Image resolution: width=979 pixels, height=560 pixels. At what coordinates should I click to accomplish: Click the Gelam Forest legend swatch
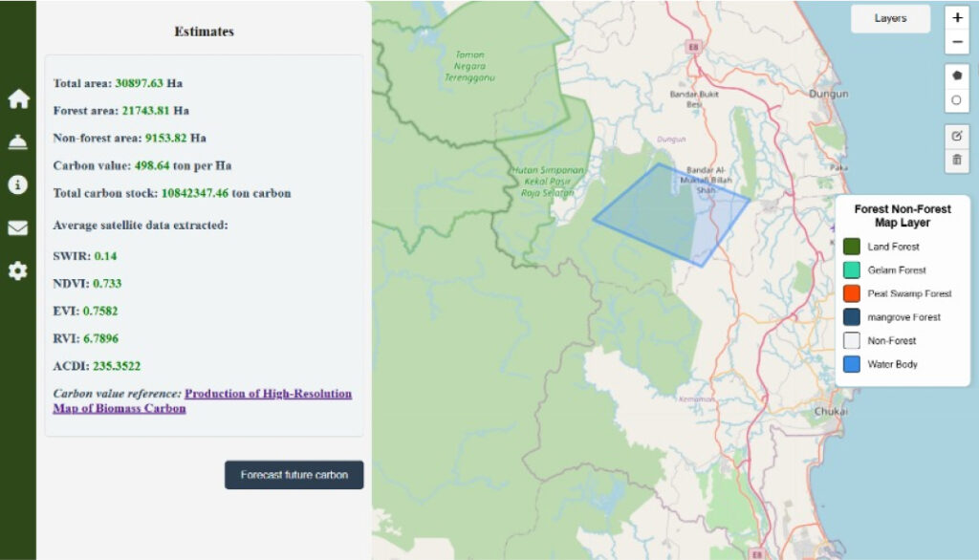pyautogui.click(x=852, y=270)
